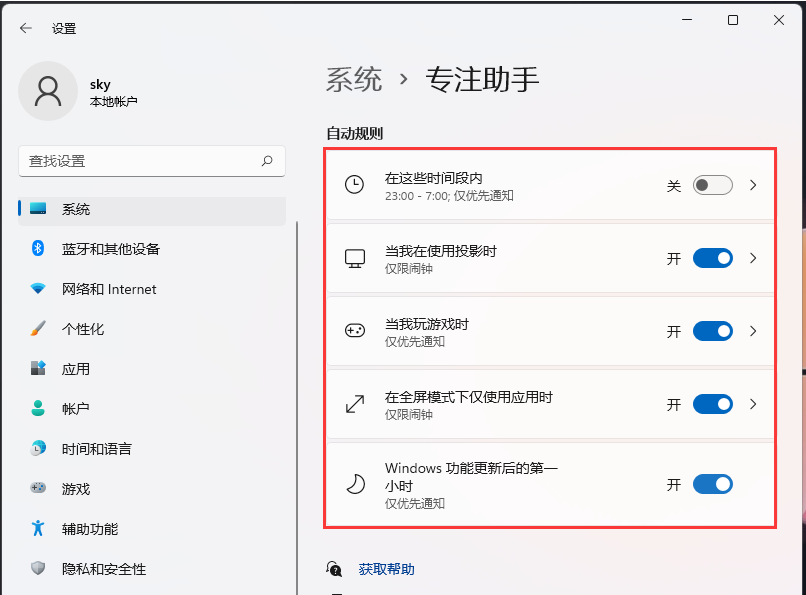Disable the 当我在使用投影时 toggle

pos(712,258)
